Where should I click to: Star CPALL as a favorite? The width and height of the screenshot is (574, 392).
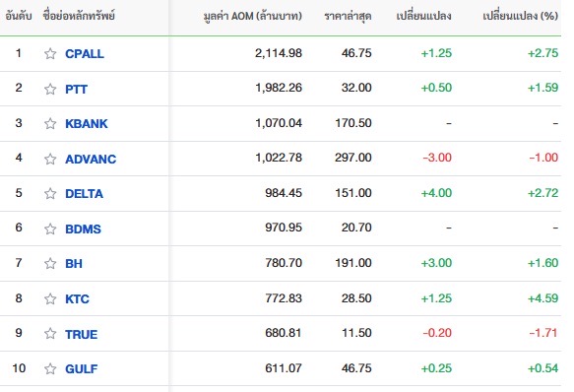(50, 54)
